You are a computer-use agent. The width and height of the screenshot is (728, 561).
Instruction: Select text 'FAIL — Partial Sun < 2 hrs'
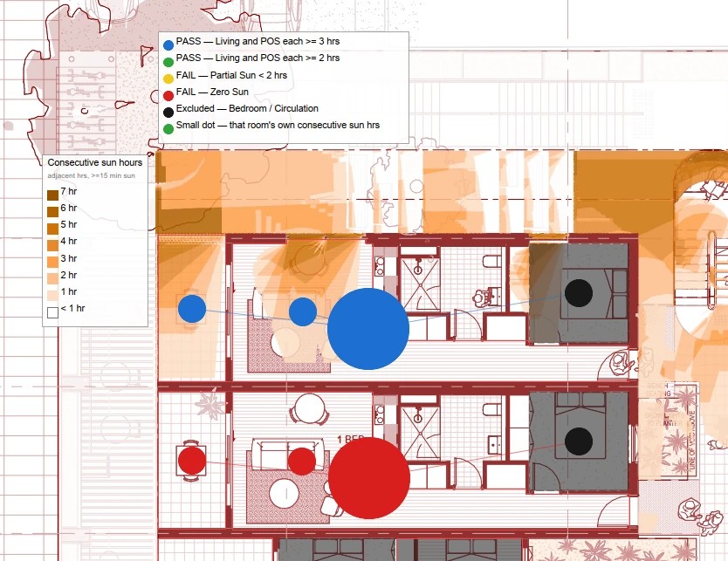(231, 75)
